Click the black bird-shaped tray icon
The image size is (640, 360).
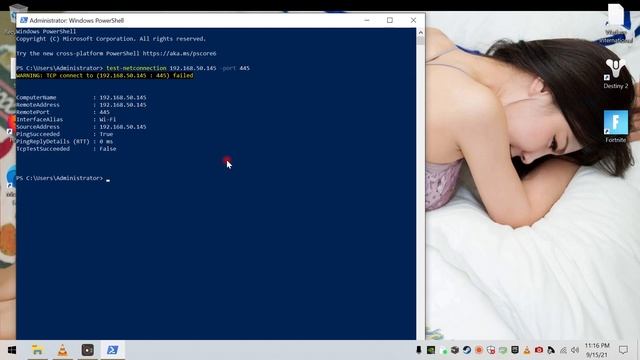tap(551, 350)
